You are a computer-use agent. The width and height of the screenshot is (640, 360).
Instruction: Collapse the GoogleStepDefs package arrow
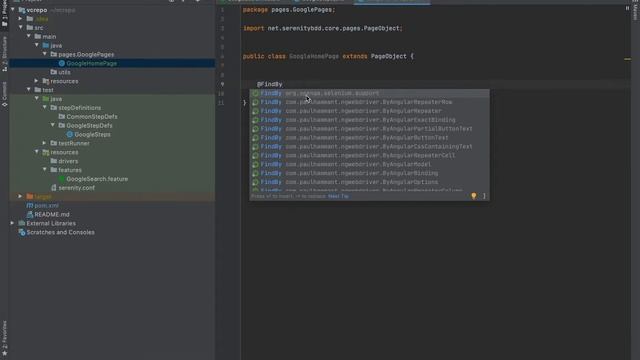pyautogui.click(x=53, y=125)
